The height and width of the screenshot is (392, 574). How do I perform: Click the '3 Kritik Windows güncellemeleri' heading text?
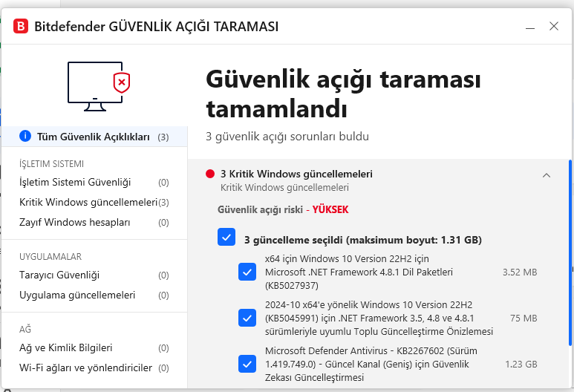[296, 174]
